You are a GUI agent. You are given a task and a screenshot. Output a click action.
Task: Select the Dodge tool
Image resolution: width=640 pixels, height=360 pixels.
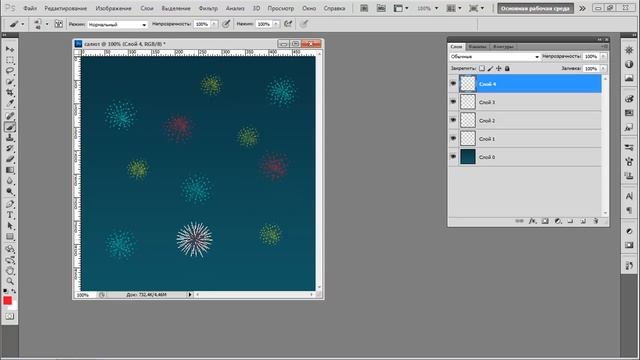10,192
